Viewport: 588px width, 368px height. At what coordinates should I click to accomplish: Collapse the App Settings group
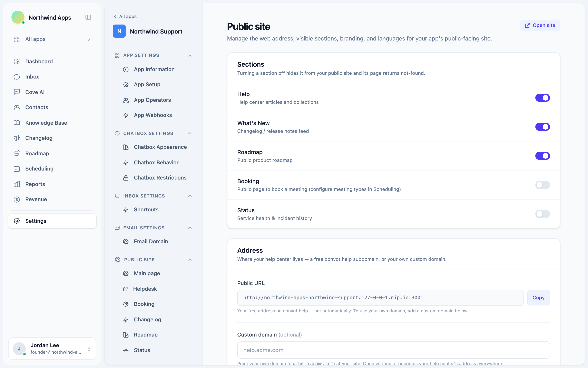point(190,55)
